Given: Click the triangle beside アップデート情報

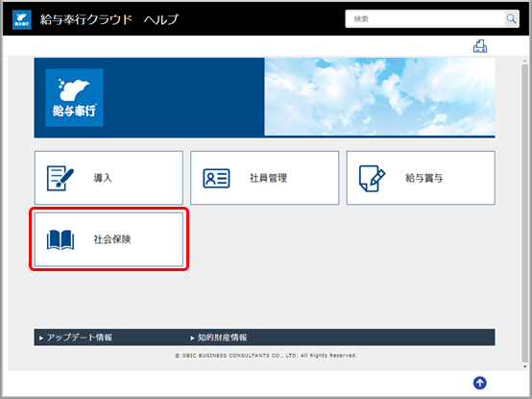Looking at the screenshot, I should pos(41,338).
